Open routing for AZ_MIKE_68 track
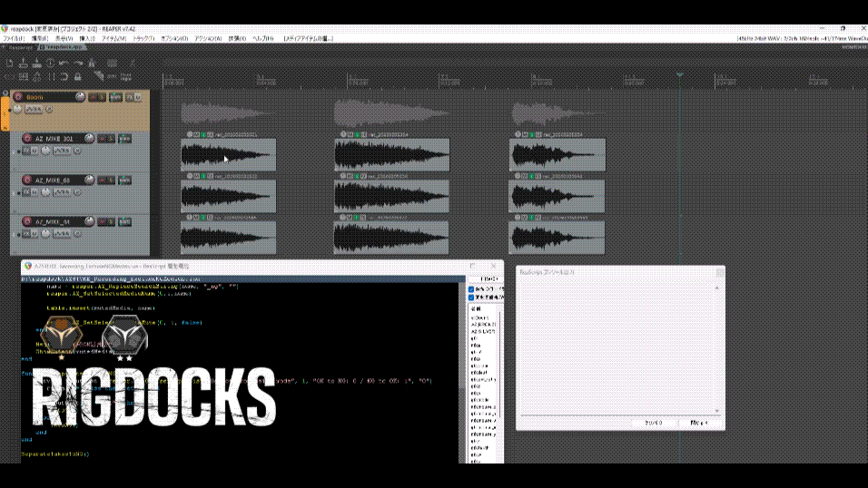 tap(125, 180)
